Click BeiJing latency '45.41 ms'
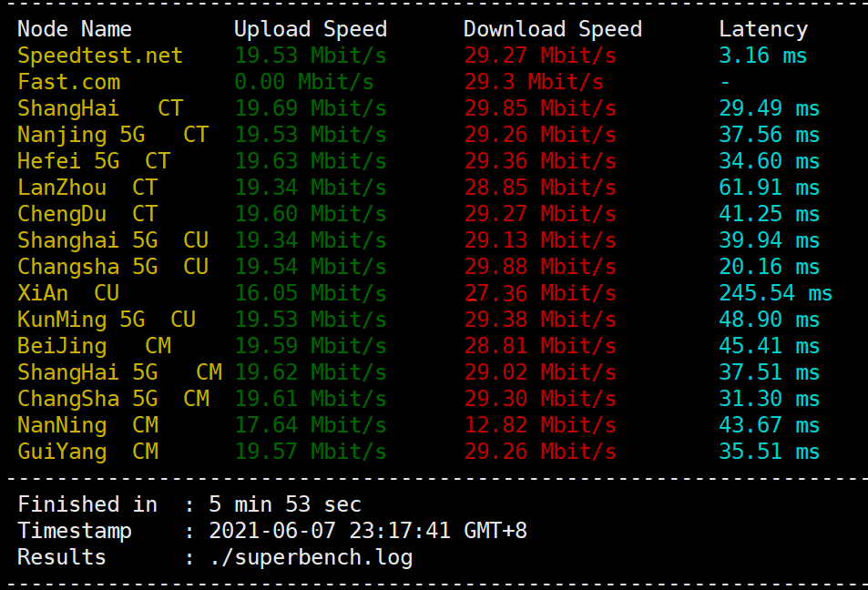Screen dimensions: 868x590 click(x=770, y=346)
